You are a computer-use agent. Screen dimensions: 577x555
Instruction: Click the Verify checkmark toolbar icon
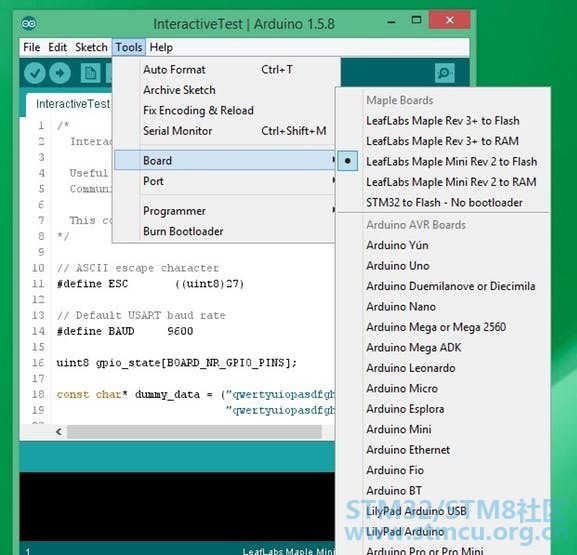pos(35,73)
